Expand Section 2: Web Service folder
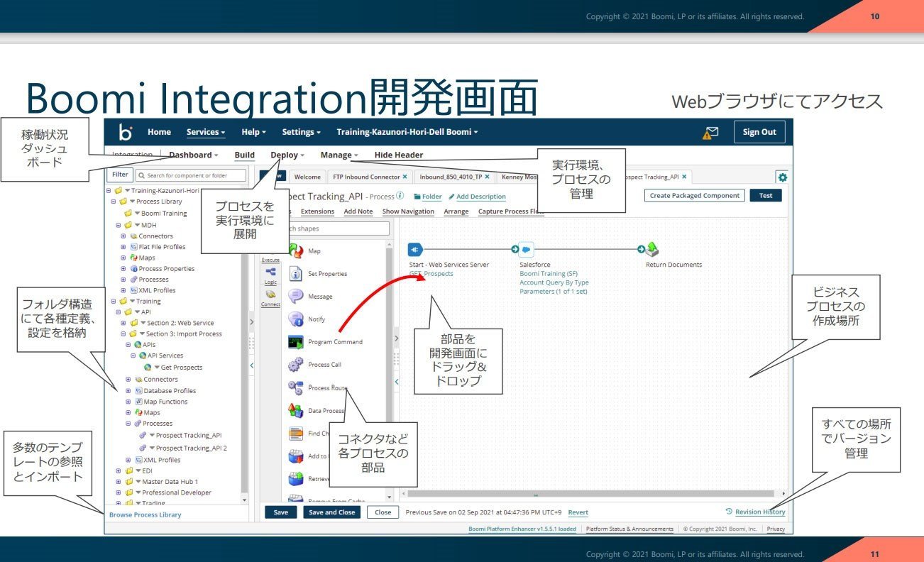This screenshot has width=924, height=562. (123, 323)
